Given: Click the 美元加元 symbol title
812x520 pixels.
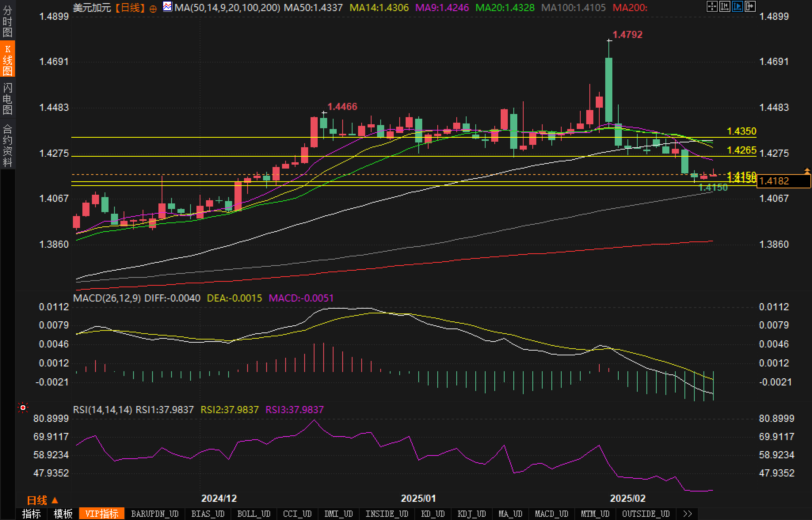Looking at the screenshot, I should coord(92,8).
